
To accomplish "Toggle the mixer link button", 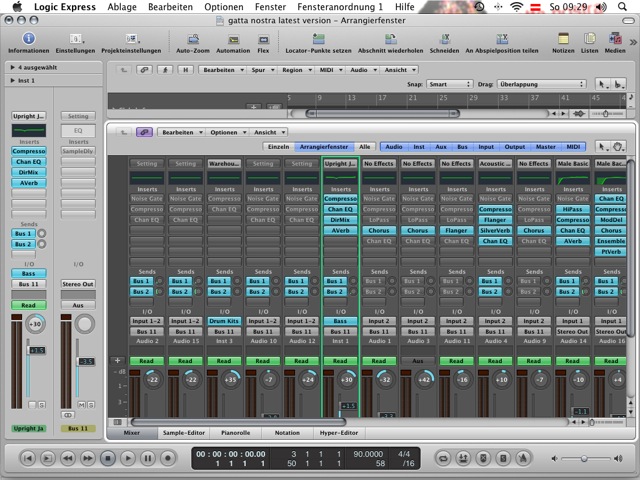I will pos(144,132).
